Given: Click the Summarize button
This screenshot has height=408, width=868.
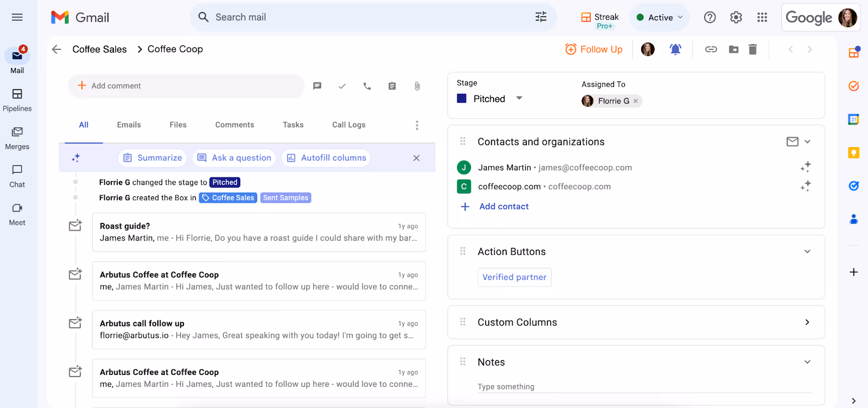Looking at the screenshot, I should (152, 158).
